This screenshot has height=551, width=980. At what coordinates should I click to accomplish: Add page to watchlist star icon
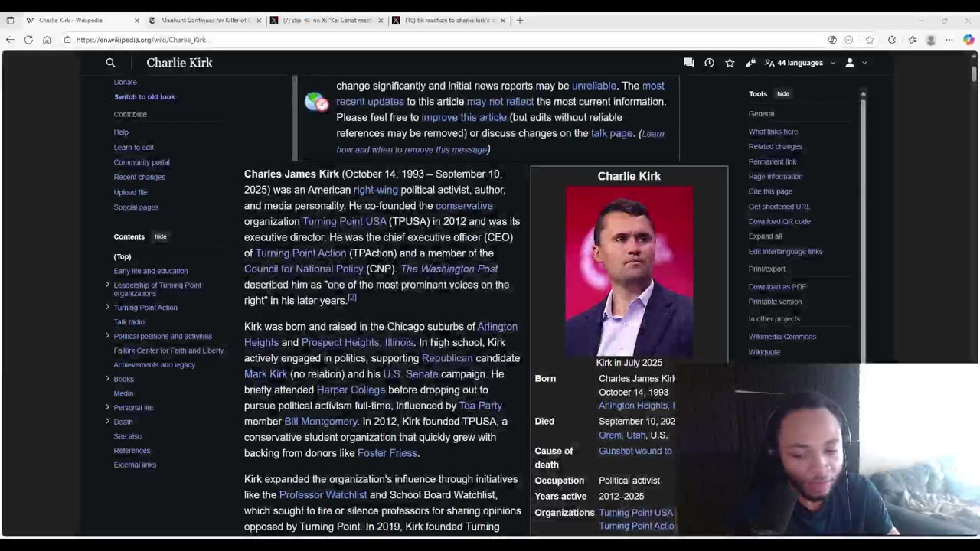(730, 63)
